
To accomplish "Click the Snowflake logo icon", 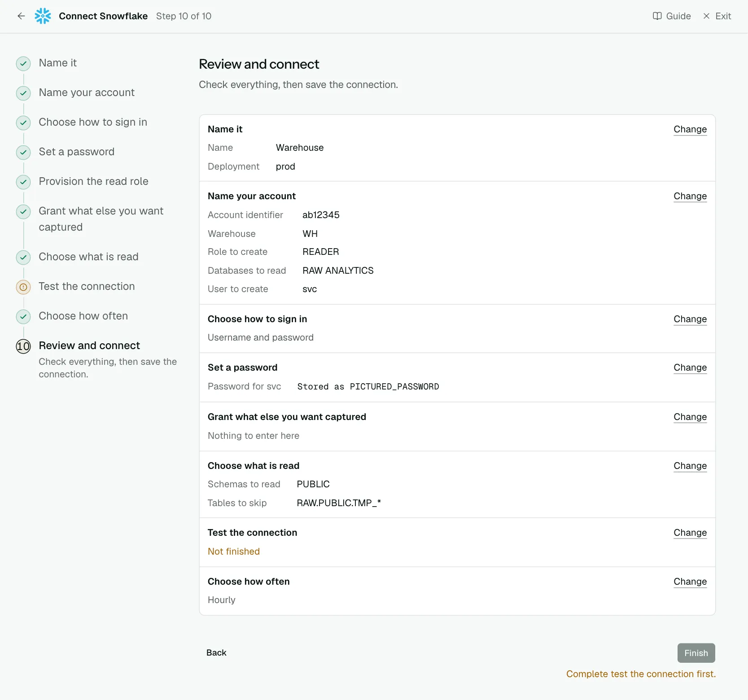I will point(43,16).
